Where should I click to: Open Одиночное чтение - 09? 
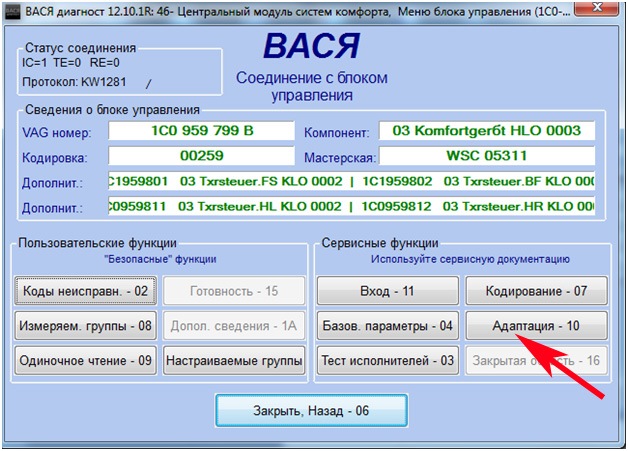click(85, 360)
